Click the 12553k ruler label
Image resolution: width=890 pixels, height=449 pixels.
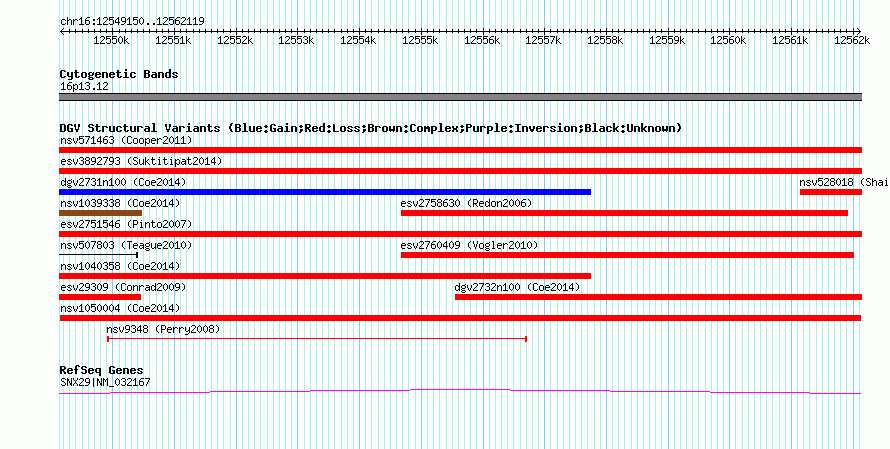(296, 40)
